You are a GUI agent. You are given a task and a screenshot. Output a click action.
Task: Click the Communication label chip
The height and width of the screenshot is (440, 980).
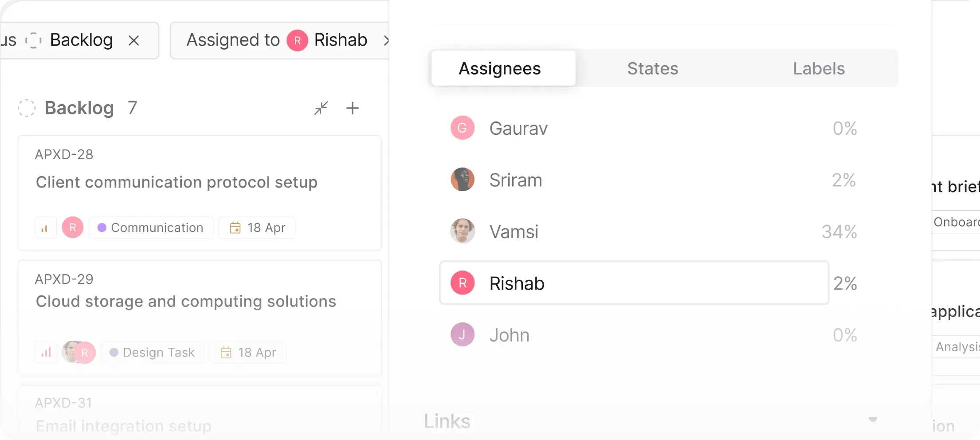[151, 227]
